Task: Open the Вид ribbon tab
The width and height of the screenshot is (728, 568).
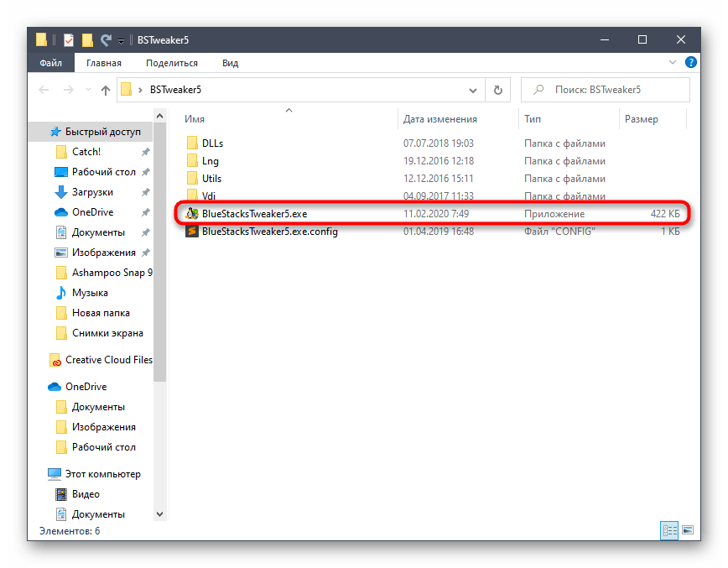Action: tap(230, 63)
